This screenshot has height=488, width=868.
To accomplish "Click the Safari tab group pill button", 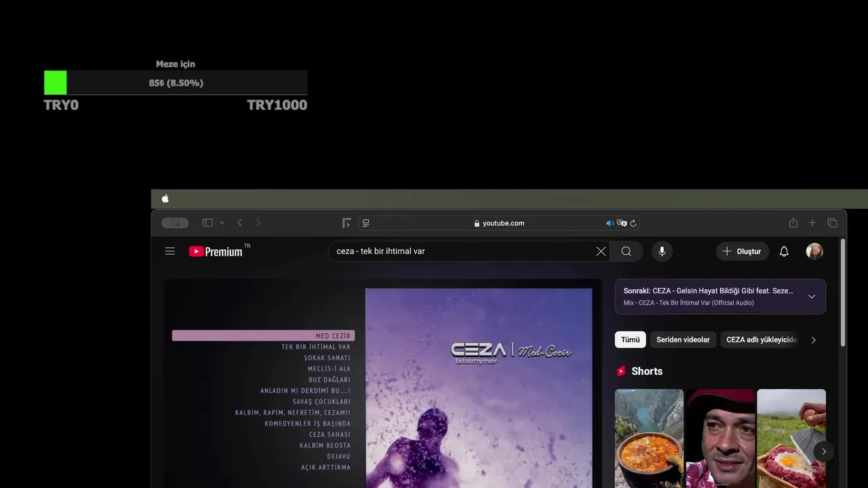I will (175, 223).
